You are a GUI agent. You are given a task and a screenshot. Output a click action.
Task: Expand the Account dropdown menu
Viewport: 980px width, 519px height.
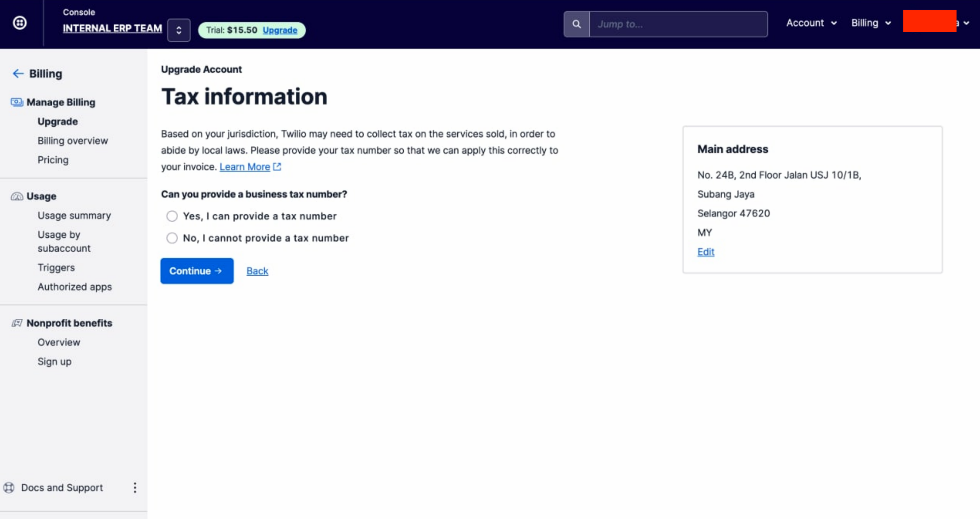click(x=811, y=23)
